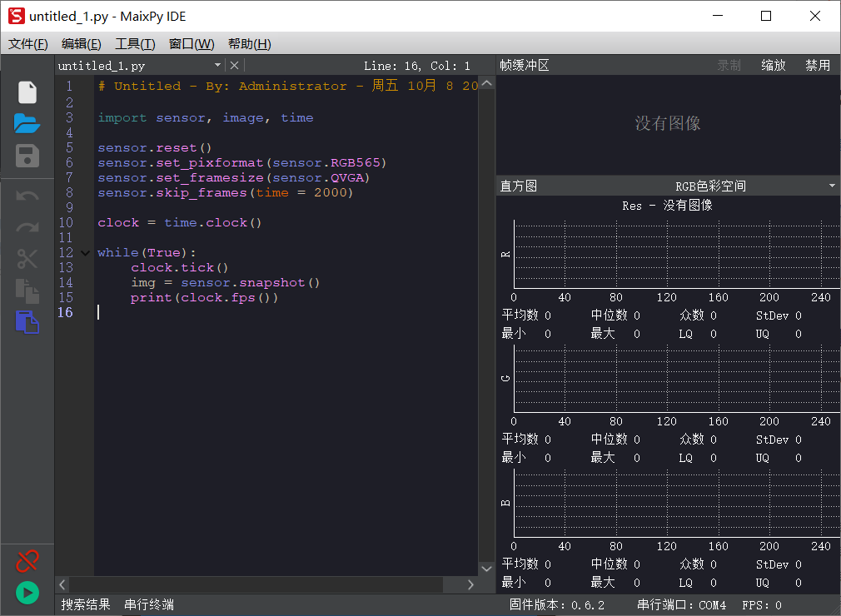This screenshot has height=616, width=841.
Task: Open an existing file
Action: 27,123
